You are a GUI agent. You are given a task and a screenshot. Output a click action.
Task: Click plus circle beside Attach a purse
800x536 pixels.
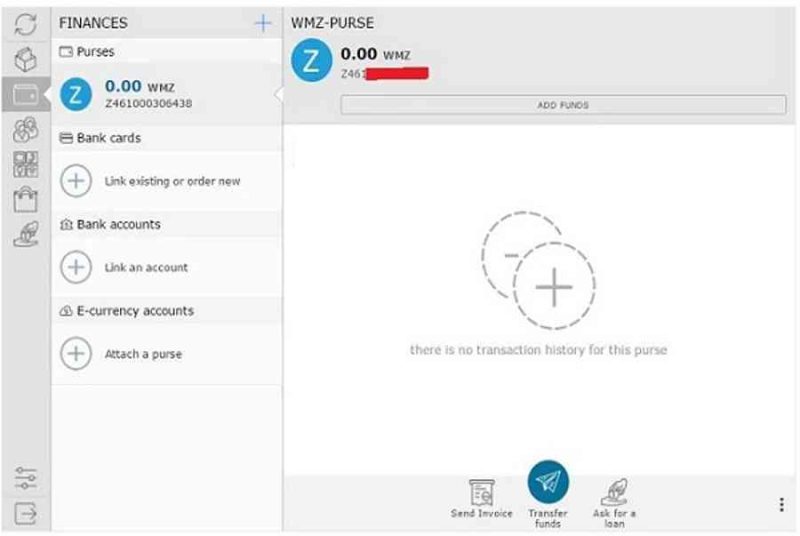pyautogui.click(x=76, y=353)
